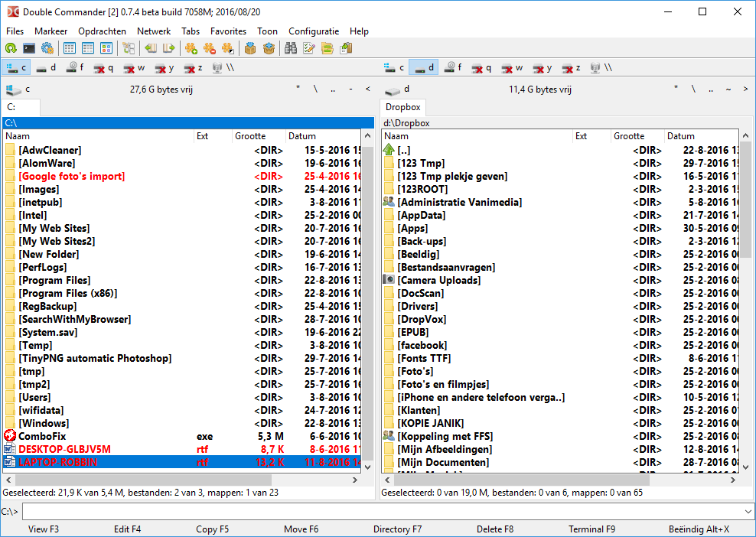Click the left panel root \ button
Viewport: 756px width, 537px height.
point(315,89)
